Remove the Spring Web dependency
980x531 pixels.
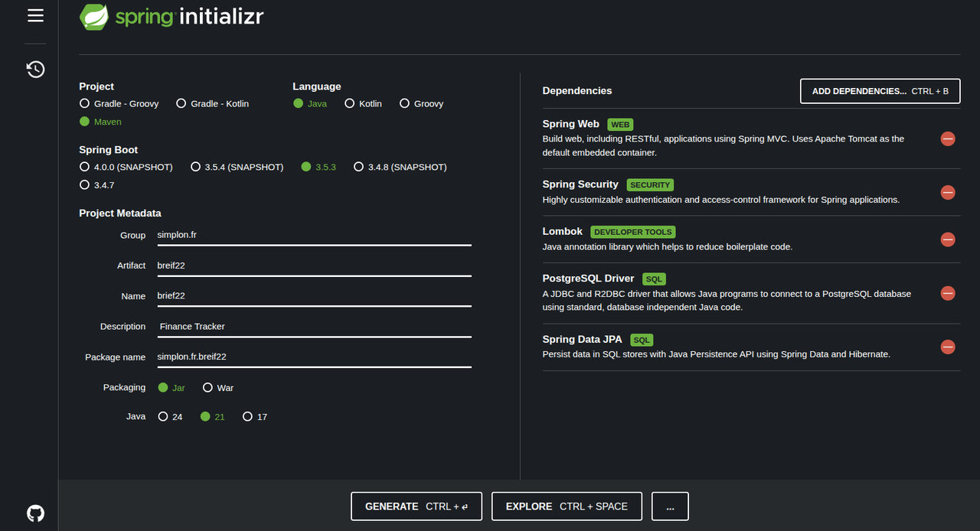click(x=948, y=138)
